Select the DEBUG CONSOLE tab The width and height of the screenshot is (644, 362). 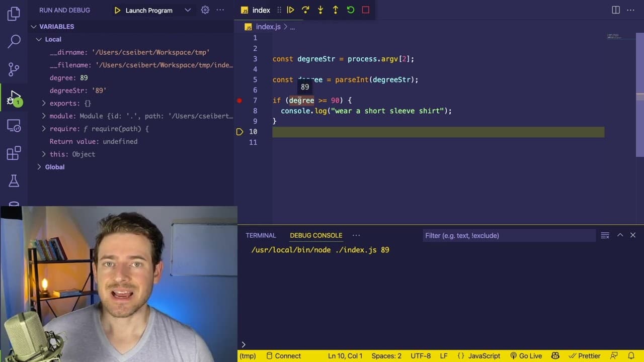pyautogui.click(x=316, y=235)
